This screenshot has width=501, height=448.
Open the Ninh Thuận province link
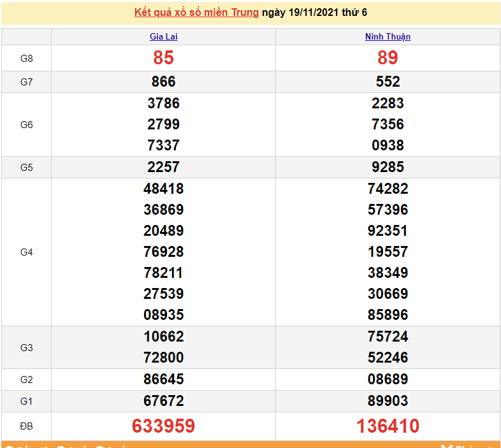pyautogui.click(x=388, y=37)
